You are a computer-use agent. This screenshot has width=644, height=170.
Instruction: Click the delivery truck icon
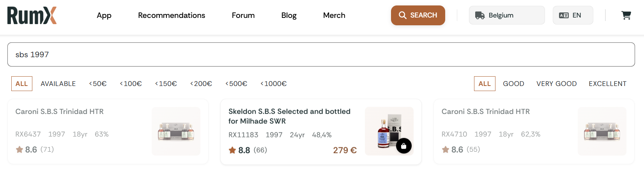480,16
